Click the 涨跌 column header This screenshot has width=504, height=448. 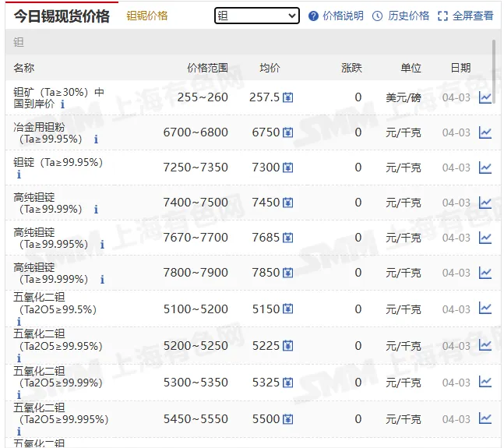[x=351, y=68]
